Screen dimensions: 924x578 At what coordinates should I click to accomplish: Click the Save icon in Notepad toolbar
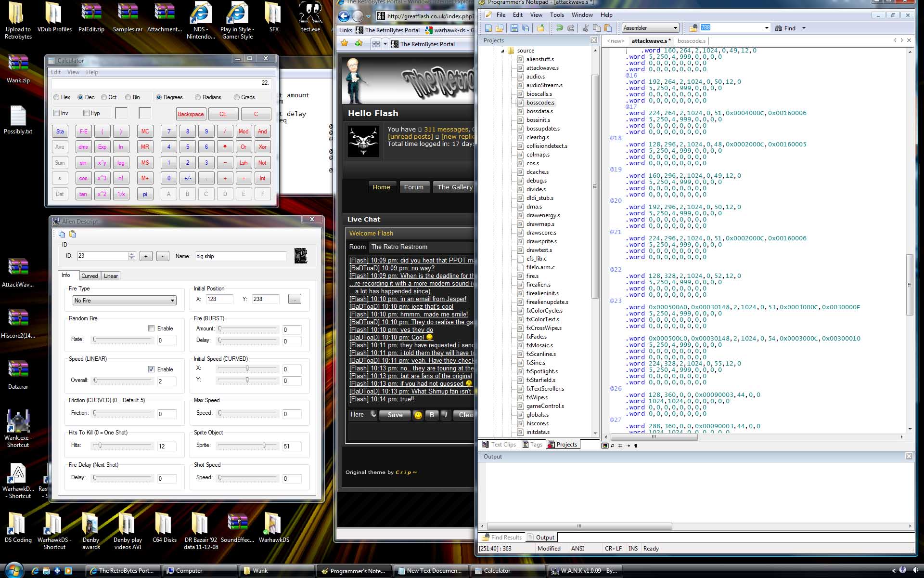click(514, 28)
